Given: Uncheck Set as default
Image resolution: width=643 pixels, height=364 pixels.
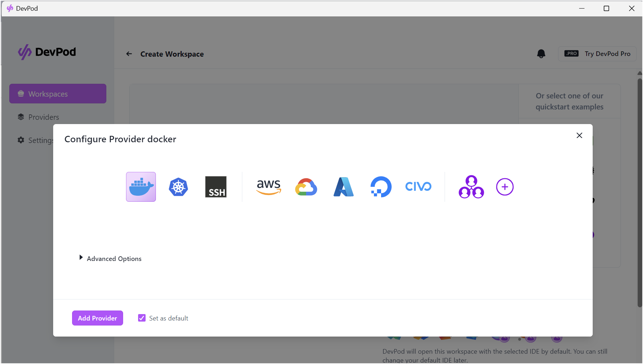Looking at the screenshot, I should (x=142, y=318).
